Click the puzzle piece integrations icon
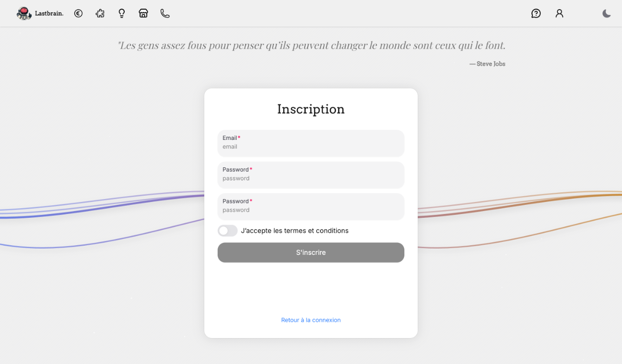Image resolution: width=622 pixels, height=364 pixels. [x=100, y=13]
